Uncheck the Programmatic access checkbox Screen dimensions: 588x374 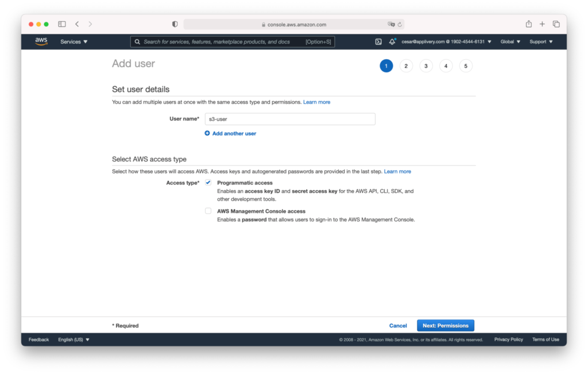[208, 182]
